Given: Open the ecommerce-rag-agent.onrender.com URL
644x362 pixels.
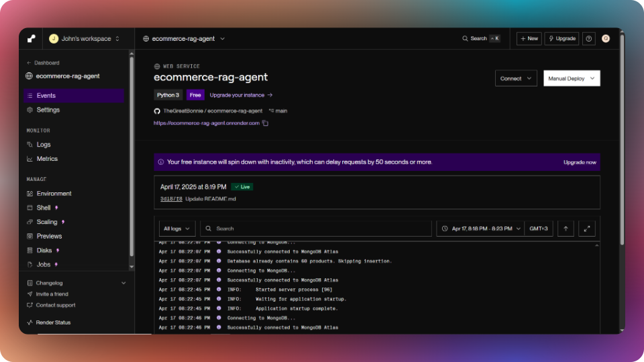Looking at the screenshot, I should tap(207, 123).
